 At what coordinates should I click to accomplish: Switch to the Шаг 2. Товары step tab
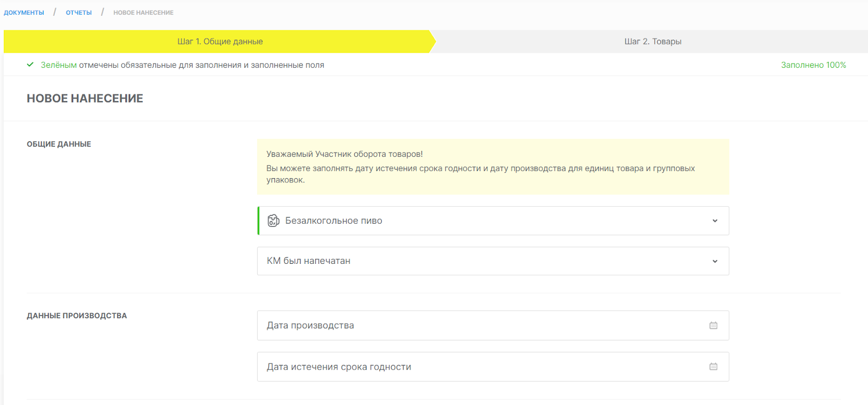pos(653,41)
